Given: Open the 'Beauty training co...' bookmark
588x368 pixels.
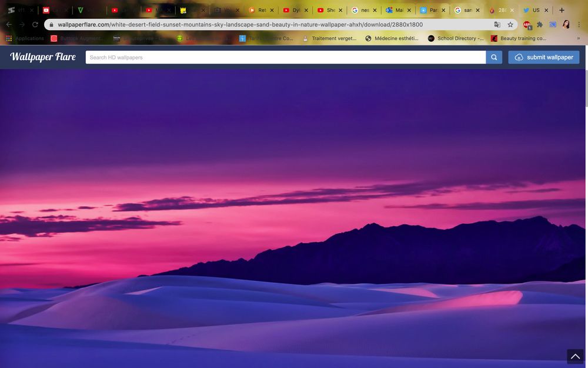Looking at the screenshot, I should coord(519,38).
